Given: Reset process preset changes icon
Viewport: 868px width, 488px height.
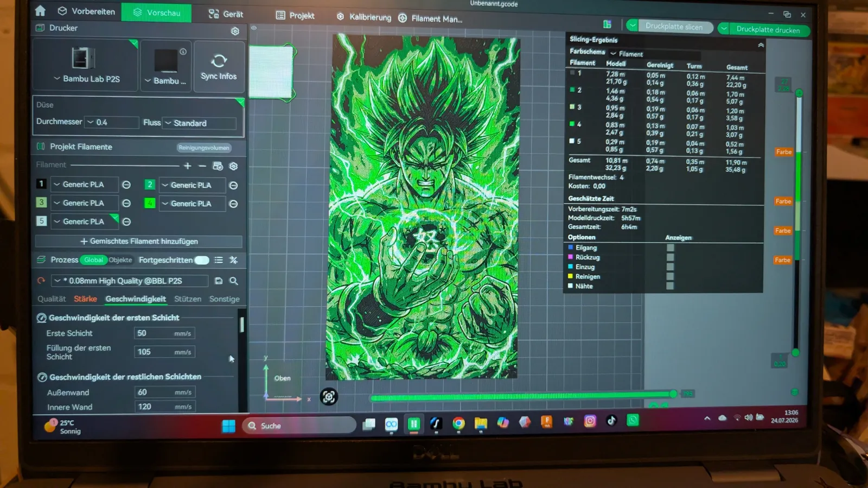Looking at the screenshot, I should pyautogui.click(x=41, y=281).
